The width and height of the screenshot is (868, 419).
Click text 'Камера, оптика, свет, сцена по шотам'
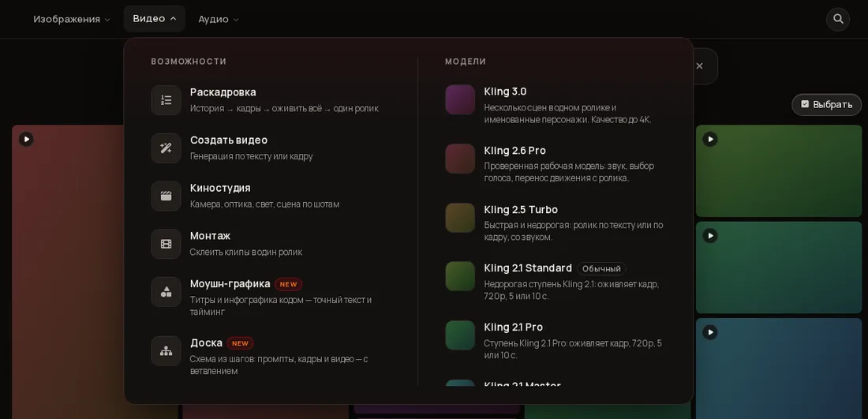point(264,204)
